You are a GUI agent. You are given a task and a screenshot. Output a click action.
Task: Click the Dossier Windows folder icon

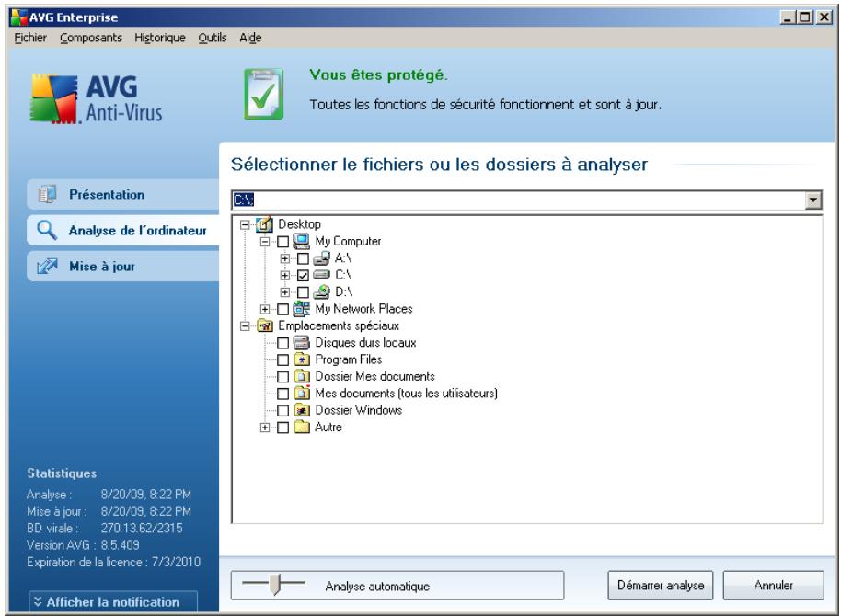point(302,411)
